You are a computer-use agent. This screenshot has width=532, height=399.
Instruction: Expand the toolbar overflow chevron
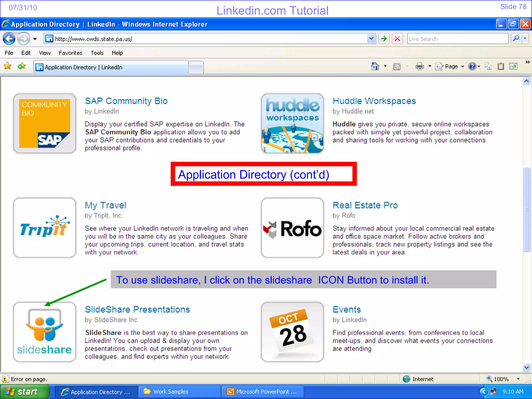click(527, 62)
